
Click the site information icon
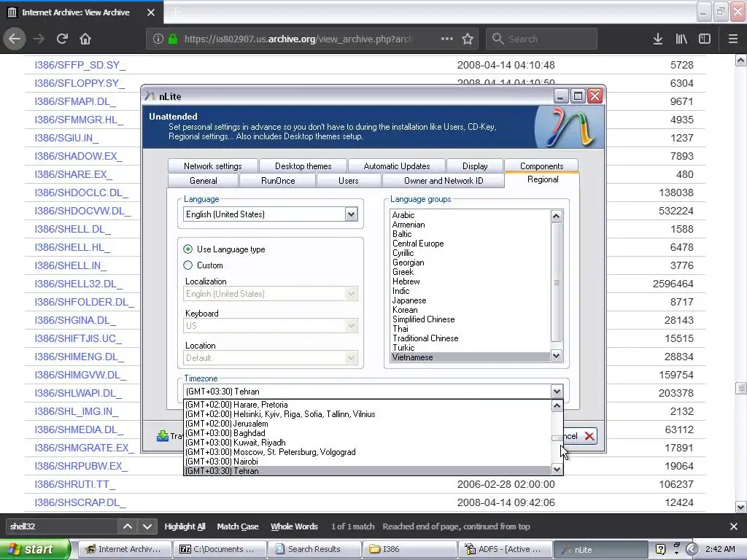pos(158,39)
